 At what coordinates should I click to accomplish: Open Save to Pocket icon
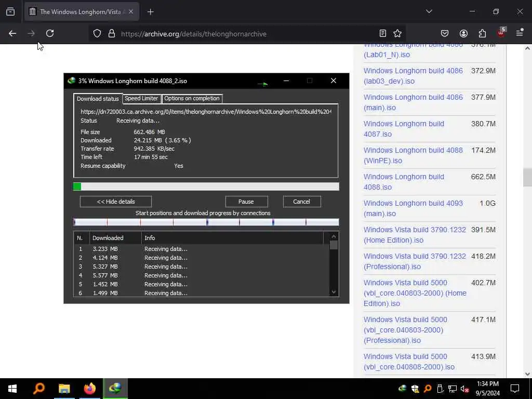point(445,33)
